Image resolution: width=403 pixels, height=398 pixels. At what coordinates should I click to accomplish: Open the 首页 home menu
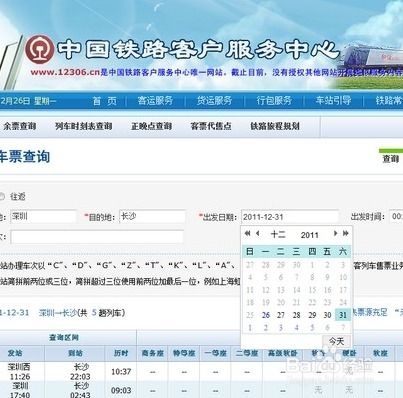pyautogui.click(x=105, y=101)
